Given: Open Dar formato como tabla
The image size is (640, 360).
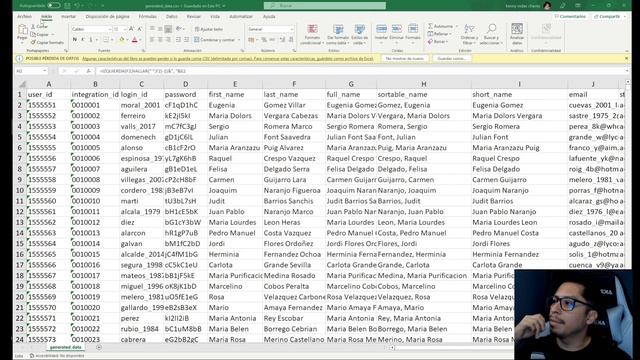Looking at the screenshot, I should (x=338, y=34).
